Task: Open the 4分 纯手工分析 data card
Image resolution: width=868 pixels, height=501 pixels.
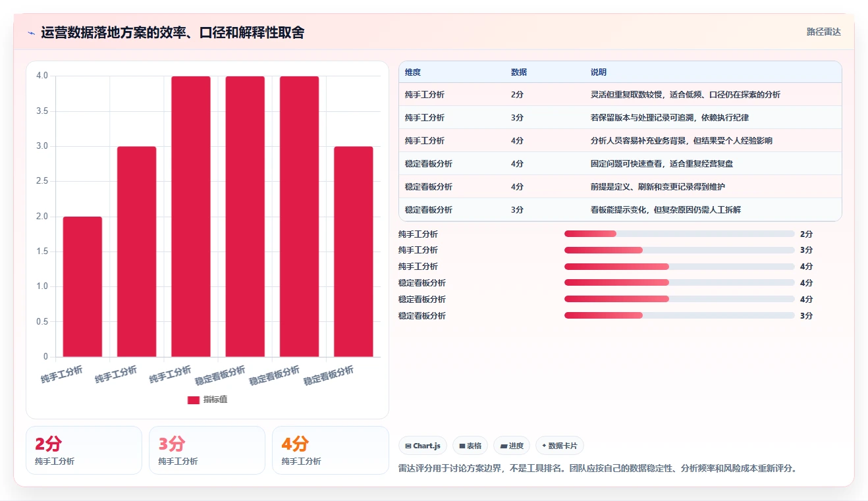Action: tap(331, 450)
